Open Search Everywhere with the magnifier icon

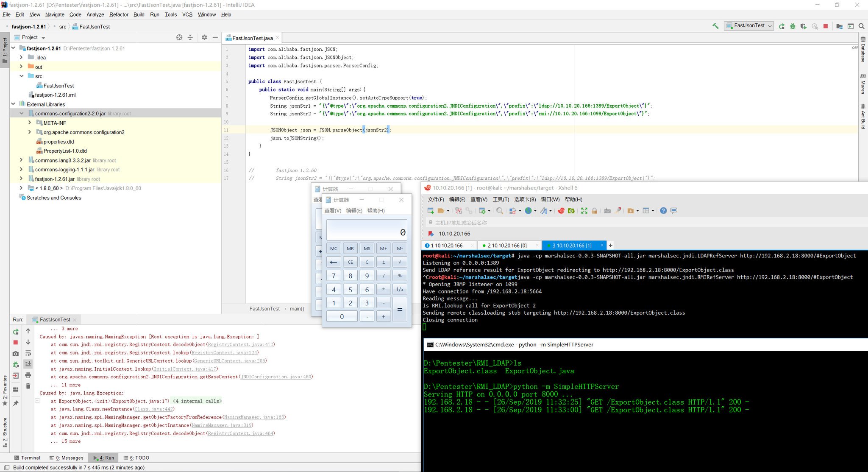[861, 26]
